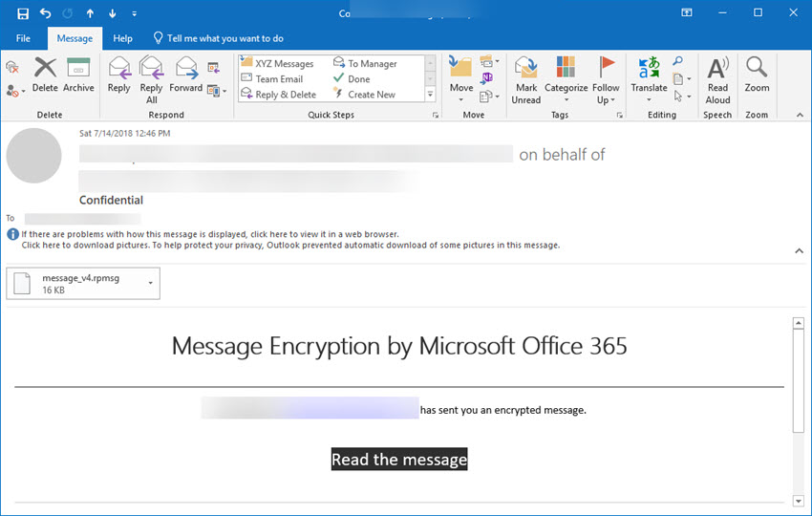Screen dimensions: 812x516
Task: Open the message_v4.rpmsg attachment dropdown arrow
Action: [x=150, y=283]
